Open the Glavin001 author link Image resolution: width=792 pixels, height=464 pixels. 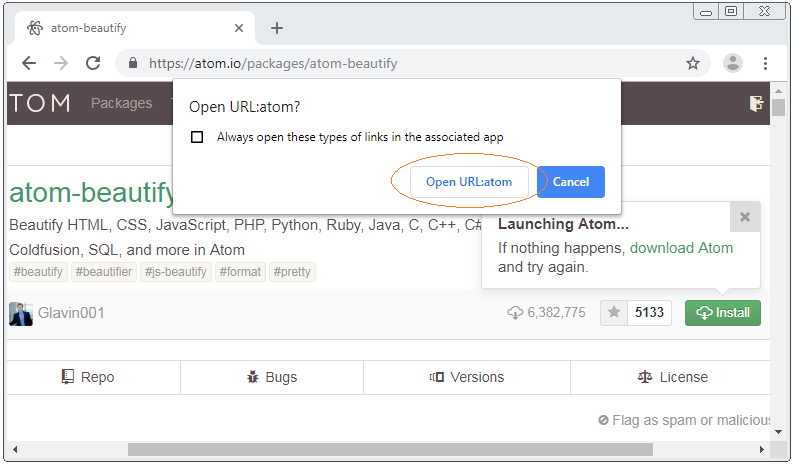tap(71, 313)
